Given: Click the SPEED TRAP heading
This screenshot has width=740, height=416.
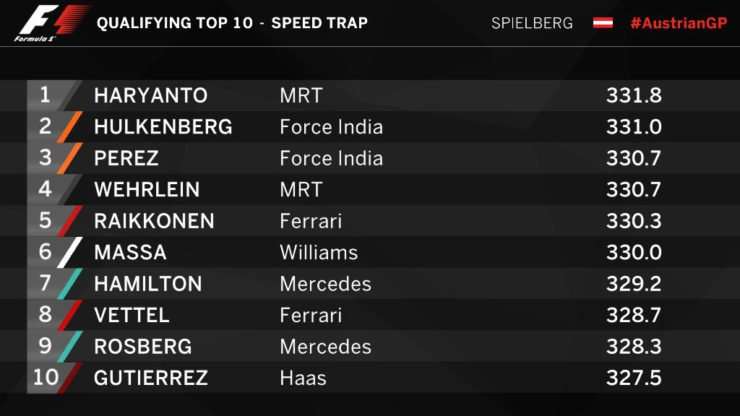Looking at the screenshot, I should pyautogui.click(x=320, y=23).
